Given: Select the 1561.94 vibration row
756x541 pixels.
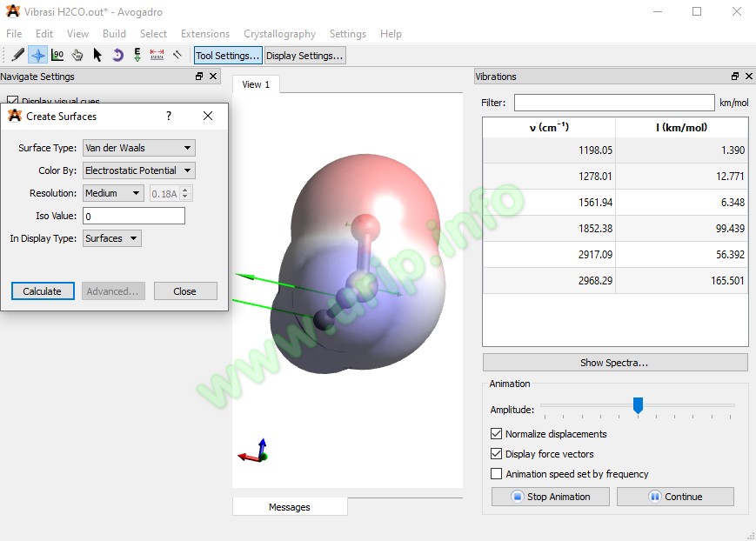Looking at the screenshot, I should [x=615, y=202].
